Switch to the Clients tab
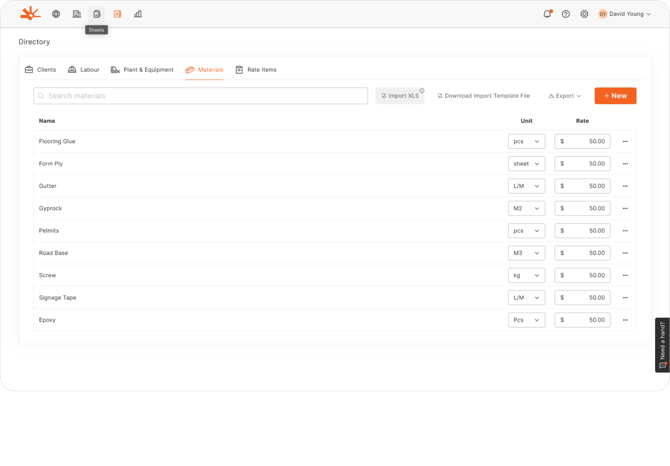This screenshot has height=466, width=670. [x=41, y=70]
